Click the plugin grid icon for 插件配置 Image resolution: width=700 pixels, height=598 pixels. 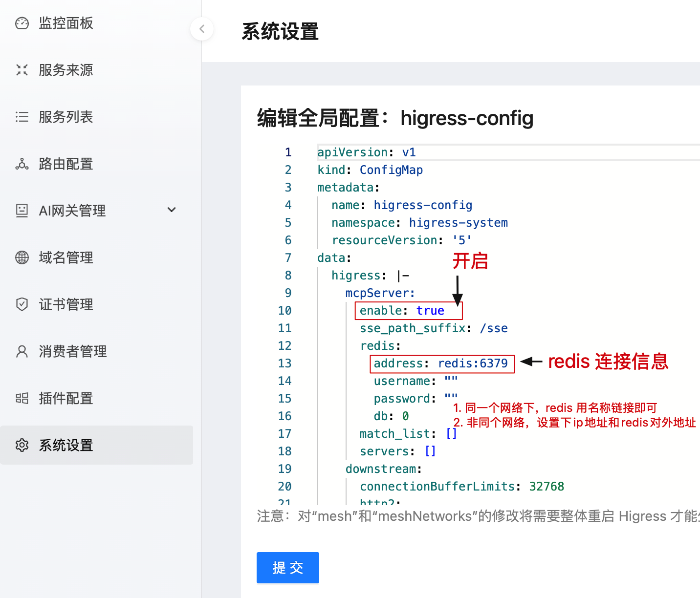coord(22,398)
